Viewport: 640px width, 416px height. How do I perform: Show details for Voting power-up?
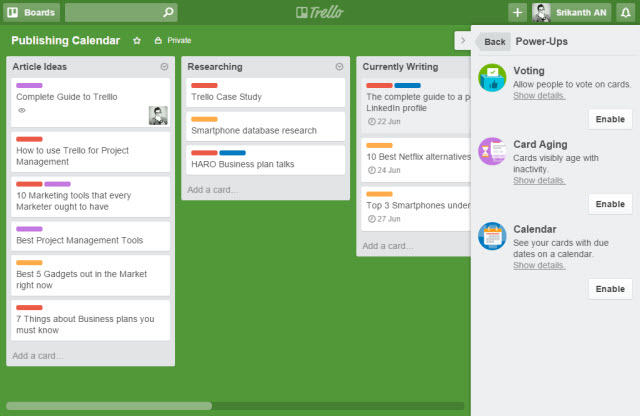[539, 96]
